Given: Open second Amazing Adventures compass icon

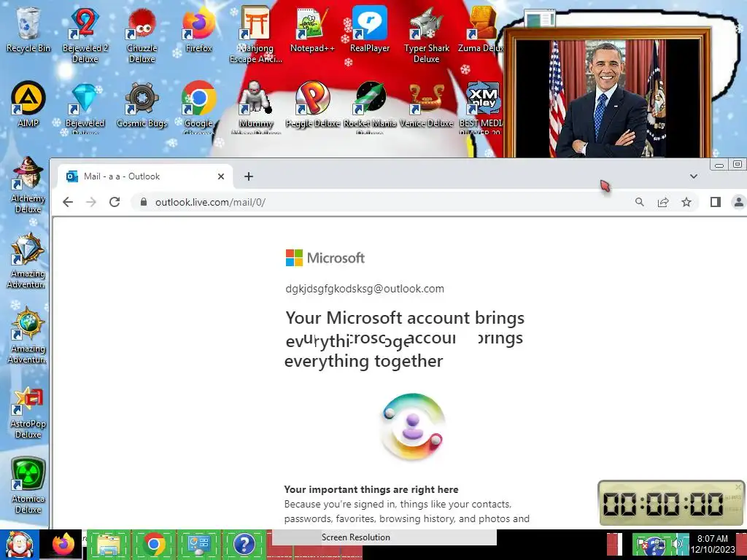Looking at the screenshot, I should [x=28, y=335].
